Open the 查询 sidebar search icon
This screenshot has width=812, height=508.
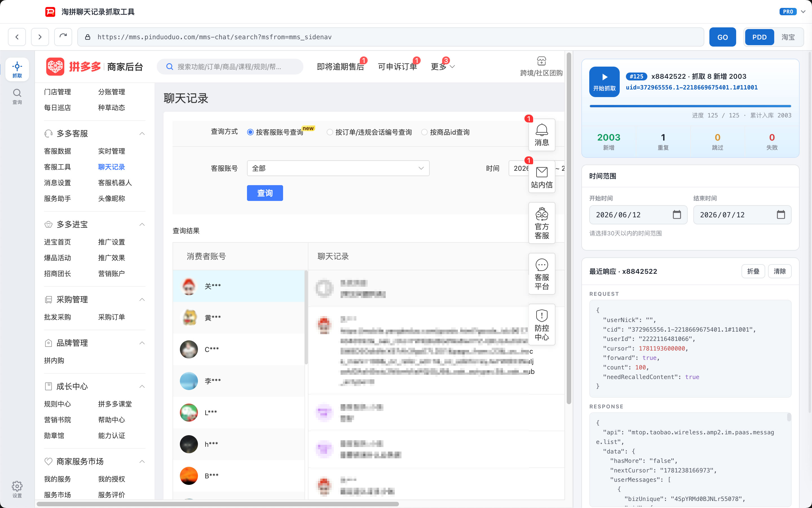[x=17, y=97]
